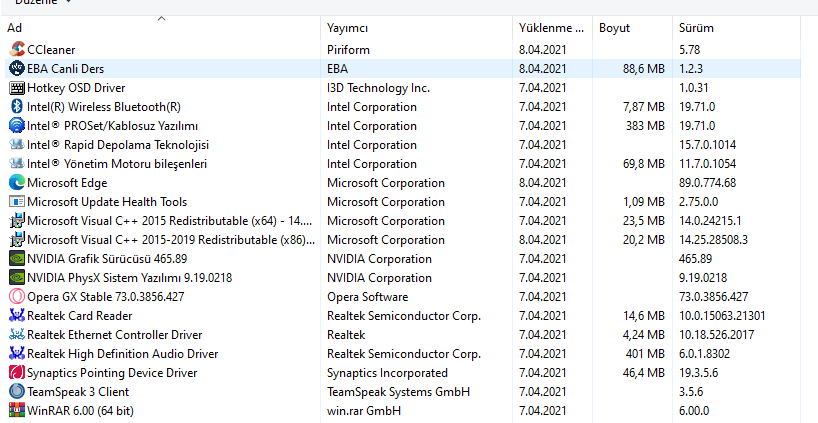Viewport: 818px width, 423px height.
Task: Click the CCleaner program icon
Action: (x=16, y=49)
